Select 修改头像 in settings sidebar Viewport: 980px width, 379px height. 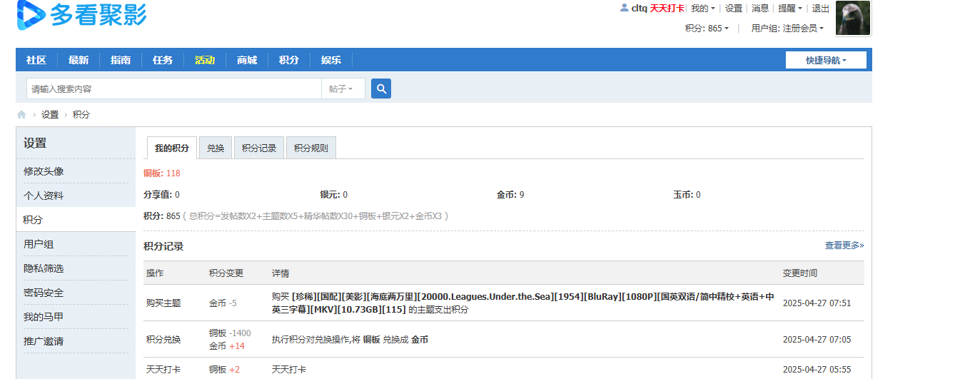[x=44, y=171]
